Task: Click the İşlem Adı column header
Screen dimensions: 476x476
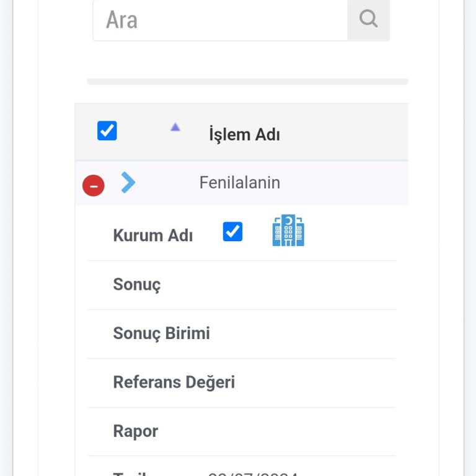Action: click(x=244, y=134)
